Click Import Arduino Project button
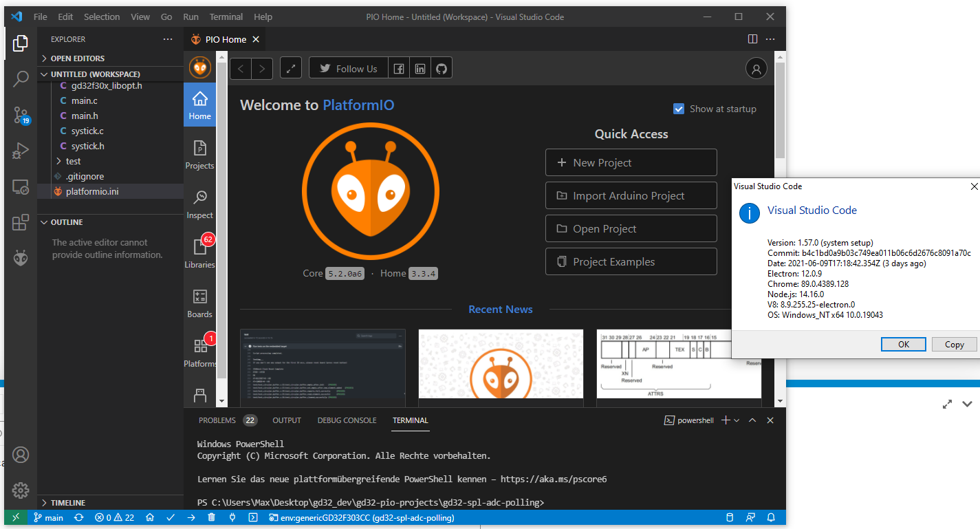This screenshot has height=529, width=980. 631,195
